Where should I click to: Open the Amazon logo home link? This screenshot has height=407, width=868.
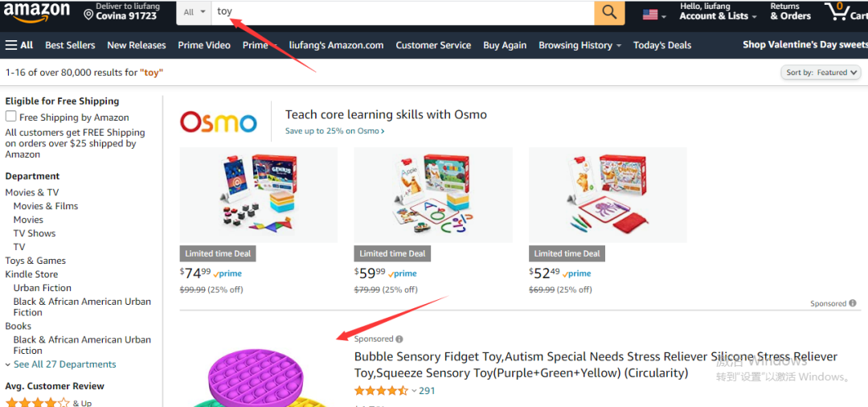click(x=37, y=11)
